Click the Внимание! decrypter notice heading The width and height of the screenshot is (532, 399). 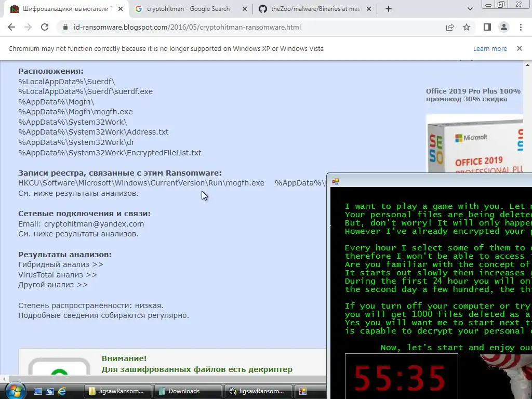click(x=124, y=358)
